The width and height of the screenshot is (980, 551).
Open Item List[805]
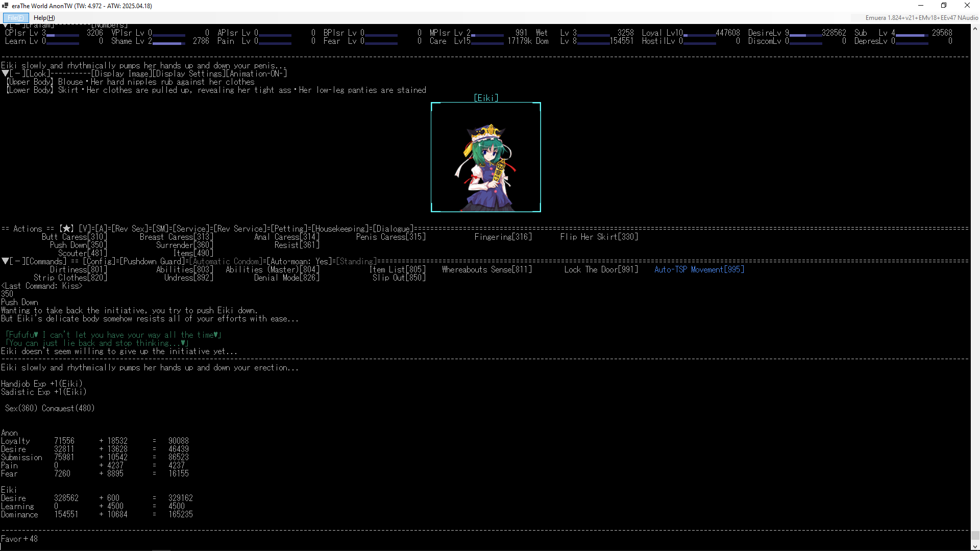(x=397, y=269)
